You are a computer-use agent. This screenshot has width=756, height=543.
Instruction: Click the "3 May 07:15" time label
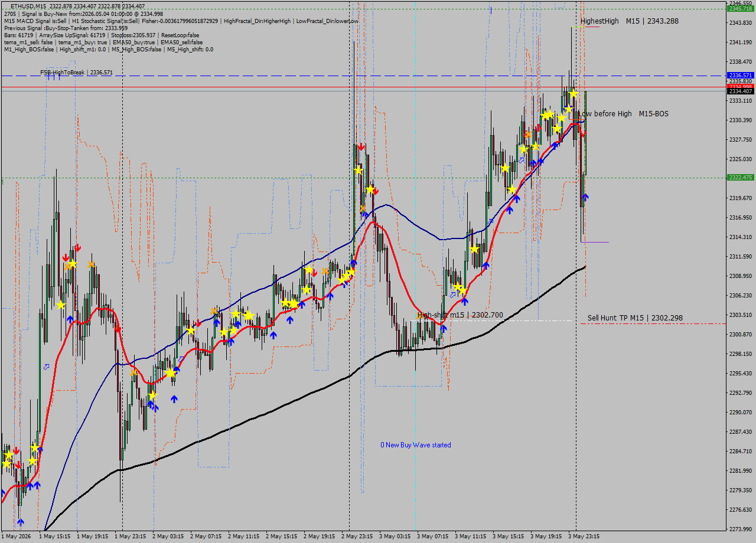(x=433, y=537)
